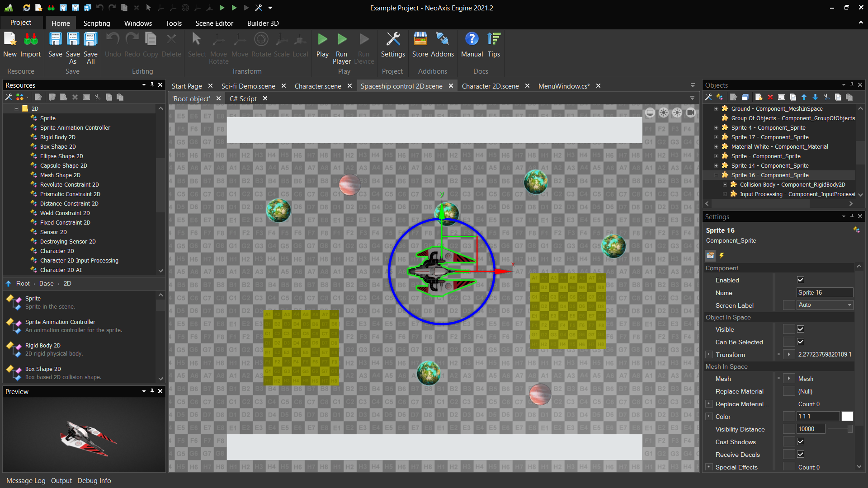Open the Message Log panel
This screenshot has height=488, width=868.
click(x=26, y=481)
